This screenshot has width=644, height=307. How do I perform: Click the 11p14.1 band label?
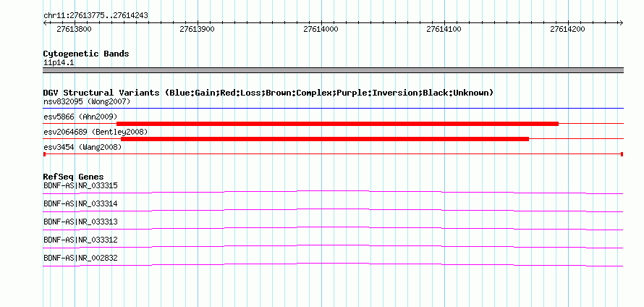coord(59,63)
